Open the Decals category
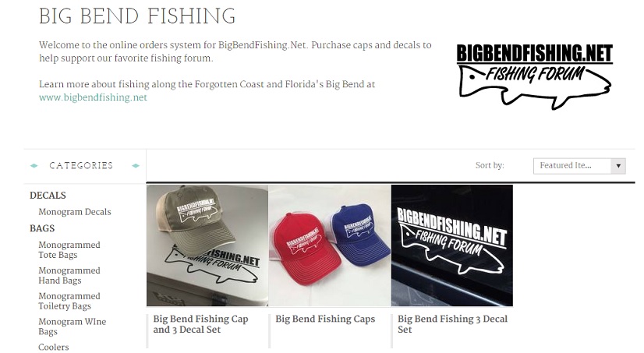Image resolution: width=644 pixels, height=353 pixels. (48, 196)
